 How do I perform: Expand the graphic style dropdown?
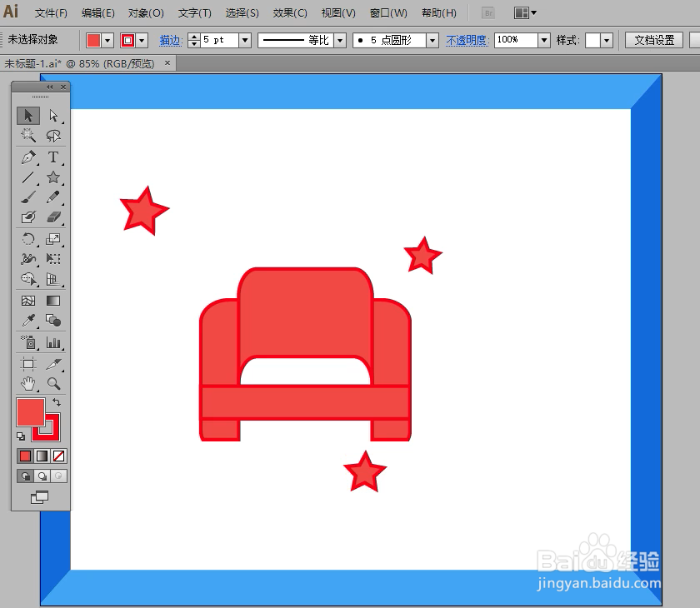click(607, 41)
